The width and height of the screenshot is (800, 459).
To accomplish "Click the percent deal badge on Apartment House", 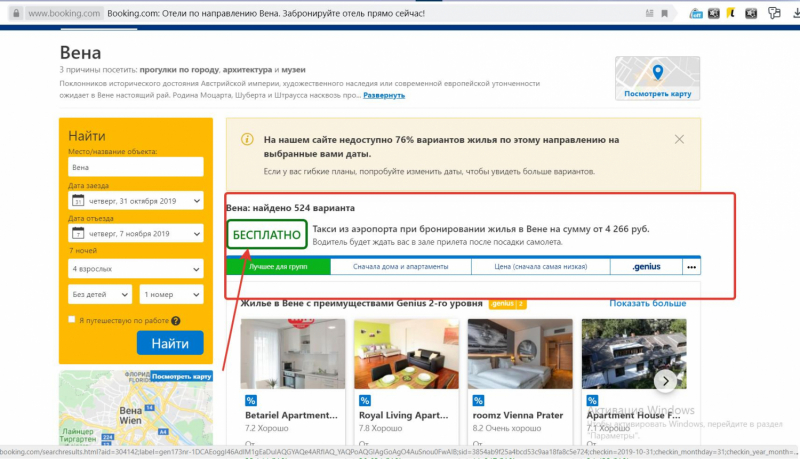I will (x=592, y=401).
